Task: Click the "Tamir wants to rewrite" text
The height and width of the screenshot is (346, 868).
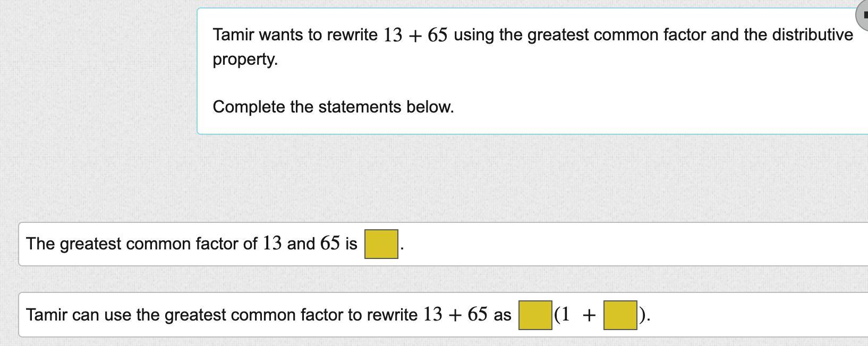Action: pos(295,35)
